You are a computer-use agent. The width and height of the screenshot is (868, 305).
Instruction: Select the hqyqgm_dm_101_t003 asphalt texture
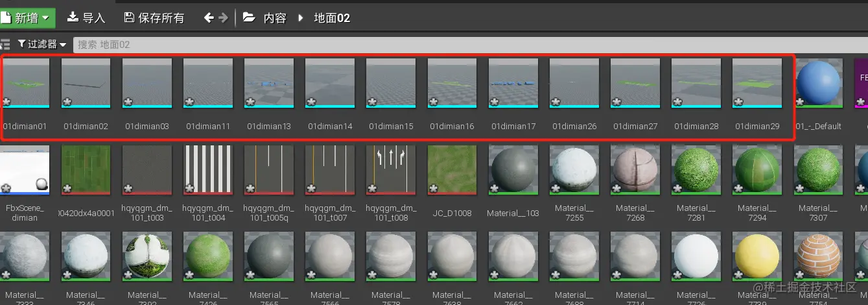147,169
